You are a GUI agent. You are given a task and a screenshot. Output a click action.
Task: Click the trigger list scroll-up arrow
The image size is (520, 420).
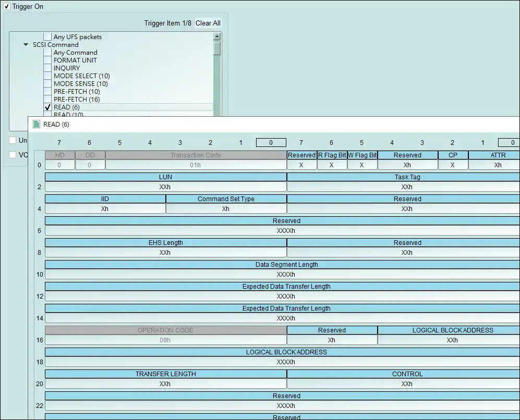(217, 36)
